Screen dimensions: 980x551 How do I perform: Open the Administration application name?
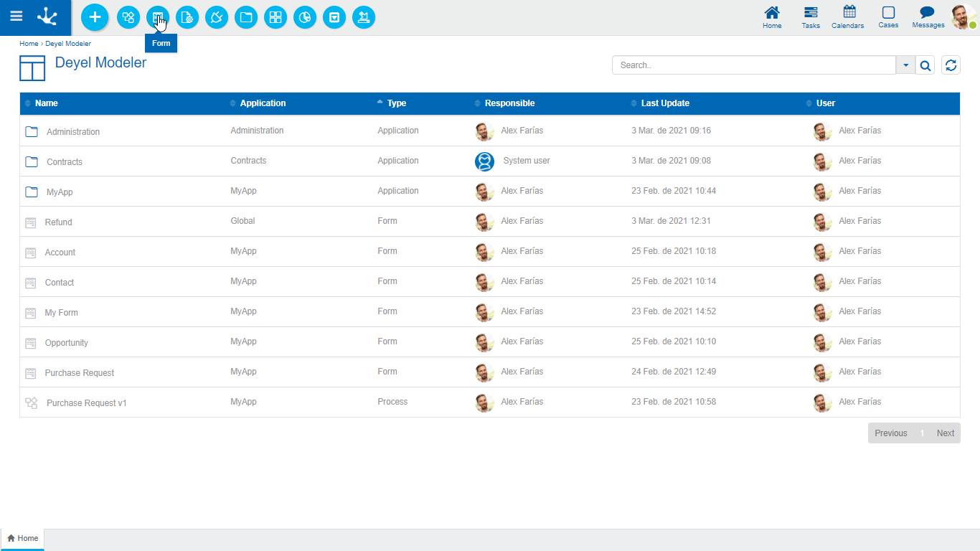pos(73,132)
